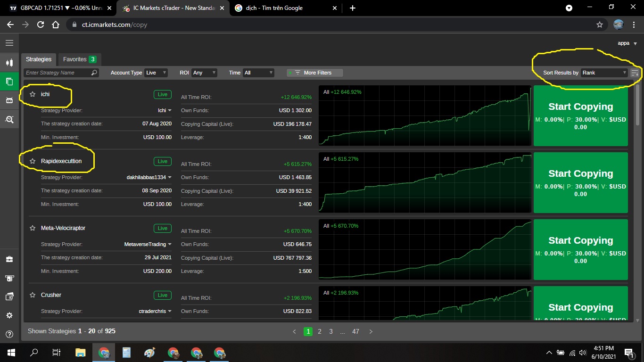Go to results page 3
The height and width of the screenshot is (362, 644).
pyautogui.click(x=331, y=331)
